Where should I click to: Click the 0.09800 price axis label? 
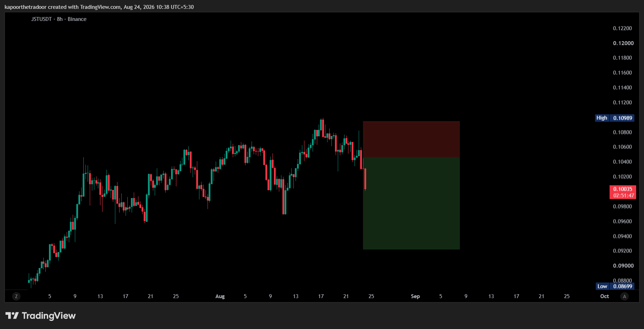[x=622, y=207]
